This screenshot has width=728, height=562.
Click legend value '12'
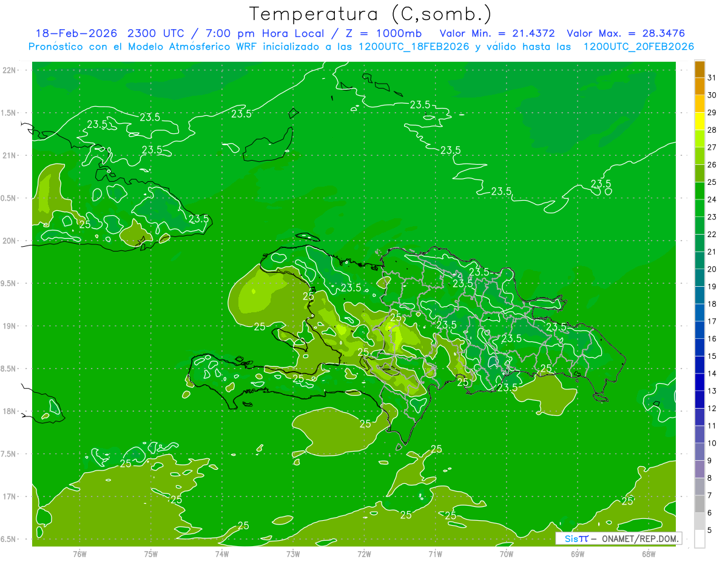(712, 409)
